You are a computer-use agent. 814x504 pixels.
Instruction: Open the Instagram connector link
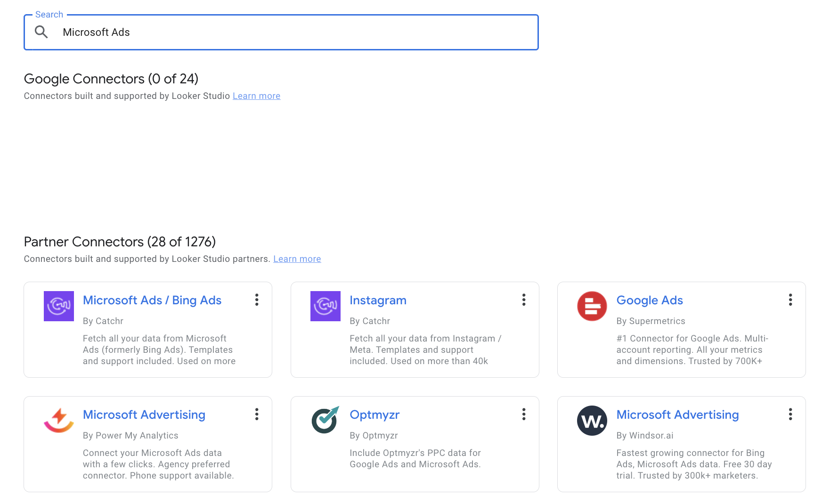point(378,300)
